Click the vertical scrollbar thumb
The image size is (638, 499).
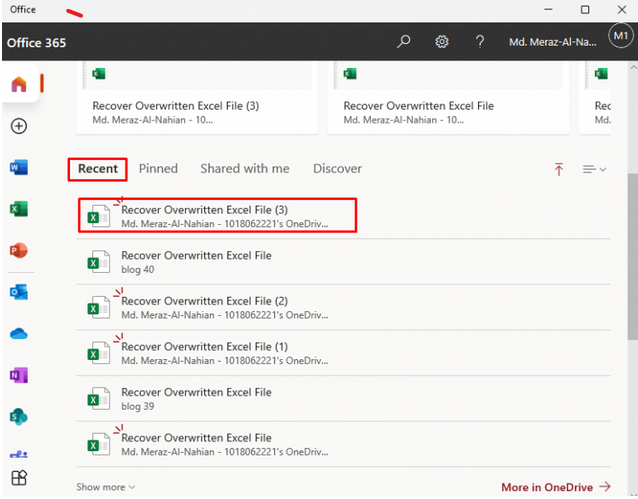point(633,256)
